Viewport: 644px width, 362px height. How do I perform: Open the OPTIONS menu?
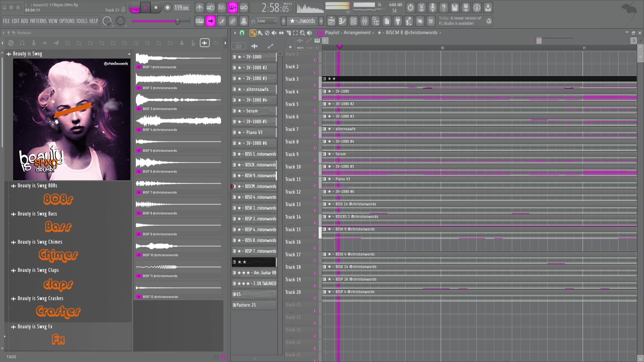[67, 21]
